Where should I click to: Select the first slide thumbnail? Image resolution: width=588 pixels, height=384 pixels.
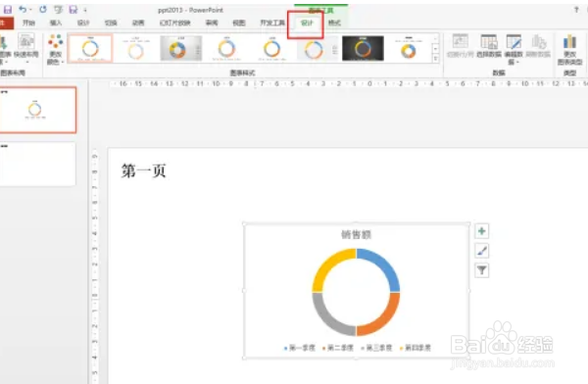[38, 110]
